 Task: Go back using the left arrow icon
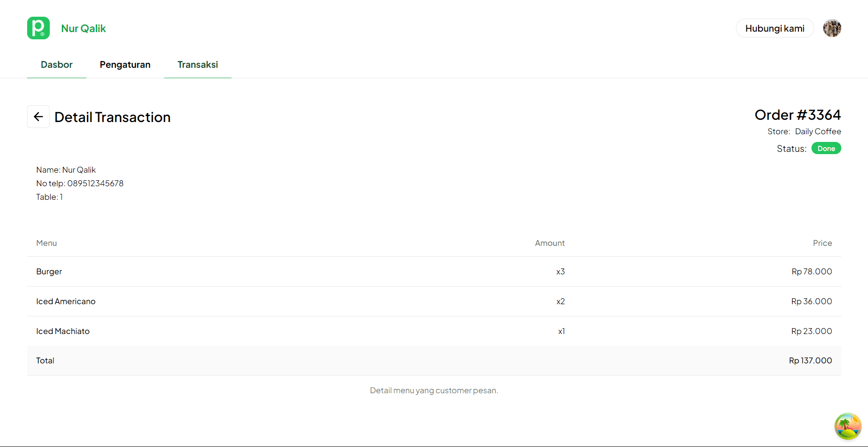click(38, 117)
